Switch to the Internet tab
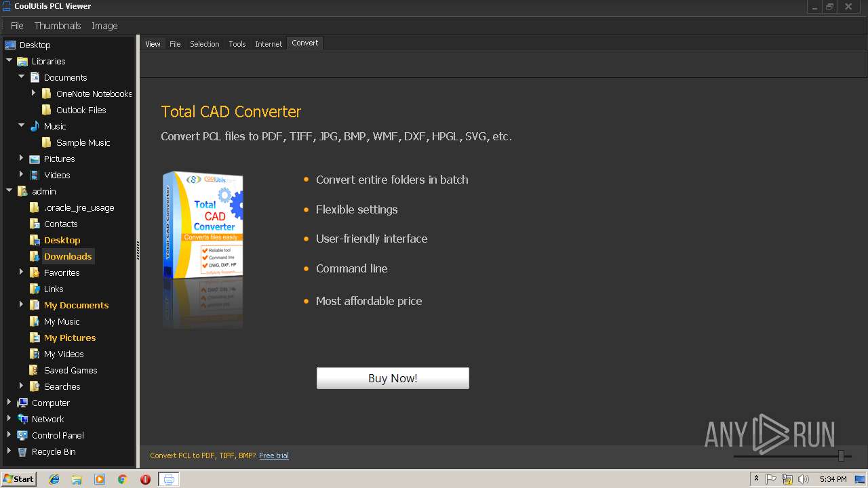This screenshot has height=488, width=868. click(x=269, y=44)
